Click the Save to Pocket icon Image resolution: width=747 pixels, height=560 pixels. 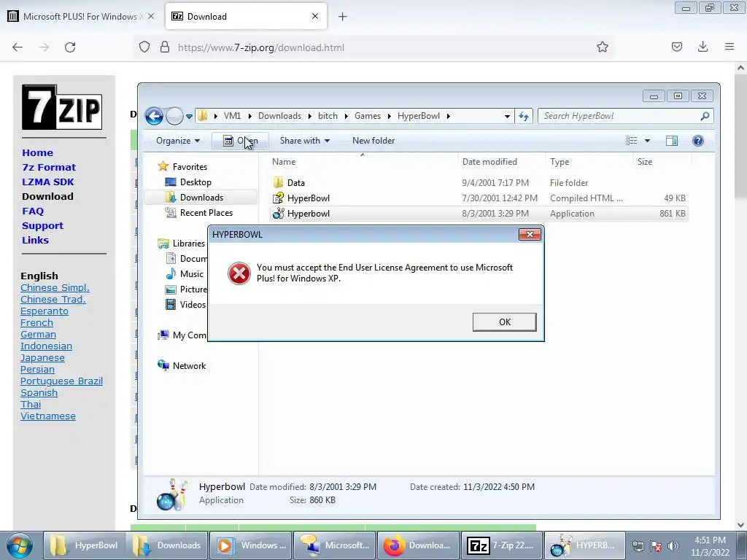(676, 47)
